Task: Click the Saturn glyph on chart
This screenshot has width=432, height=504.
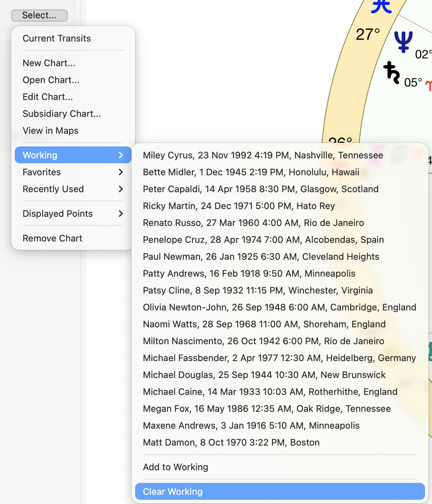Action: pos(392,73)
